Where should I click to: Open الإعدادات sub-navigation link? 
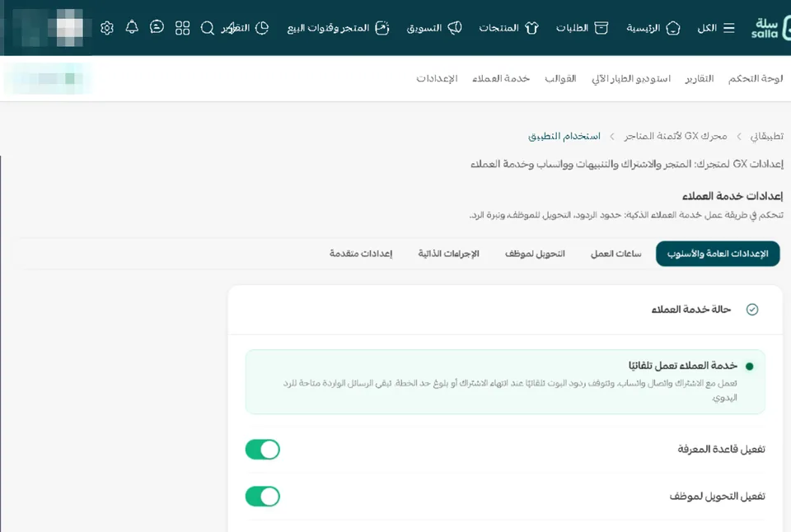pos(437,79)
